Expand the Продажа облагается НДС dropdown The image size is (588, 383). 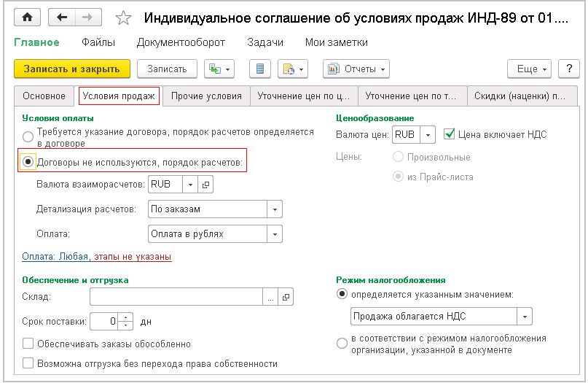pyautogui.click(x=524, y=317)
